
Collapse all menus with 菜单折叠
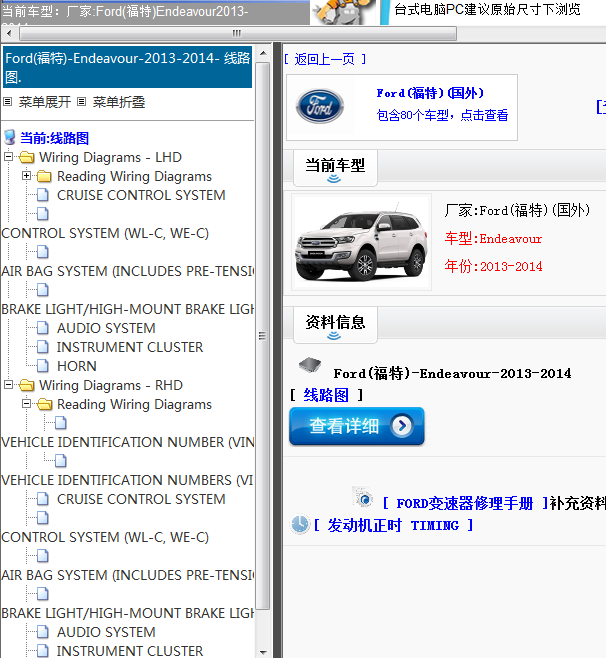119,102
